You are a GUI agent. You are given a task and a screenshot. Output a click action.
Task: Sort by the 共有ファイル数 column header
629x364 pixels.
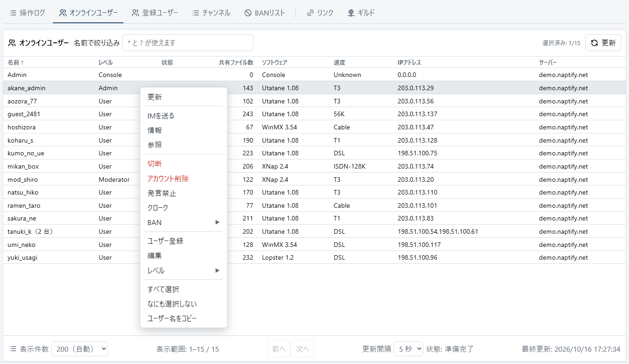tap(236, 62)
